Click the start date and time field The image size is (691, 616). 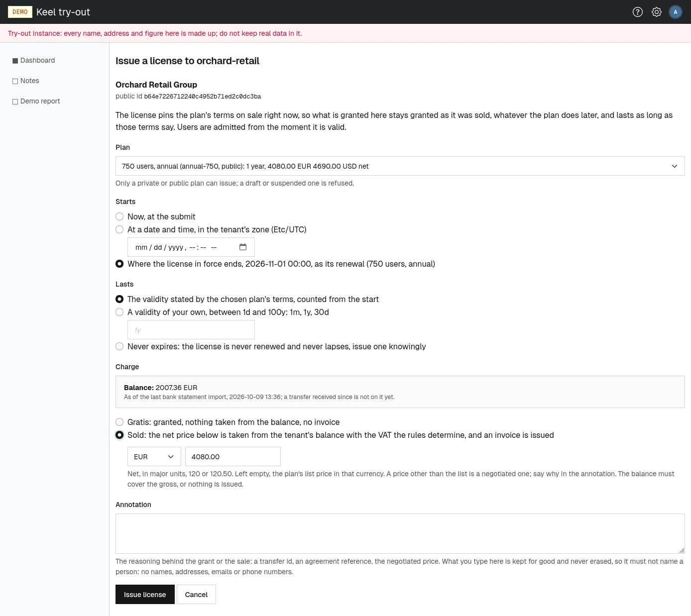(191, 247)
